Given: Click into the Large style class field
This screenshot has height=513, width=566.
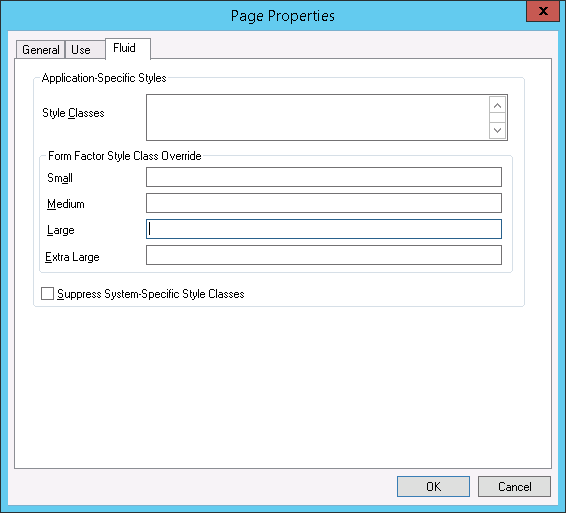Looking at the screenshot, I should pyautogui.click(x=324, y=229).
